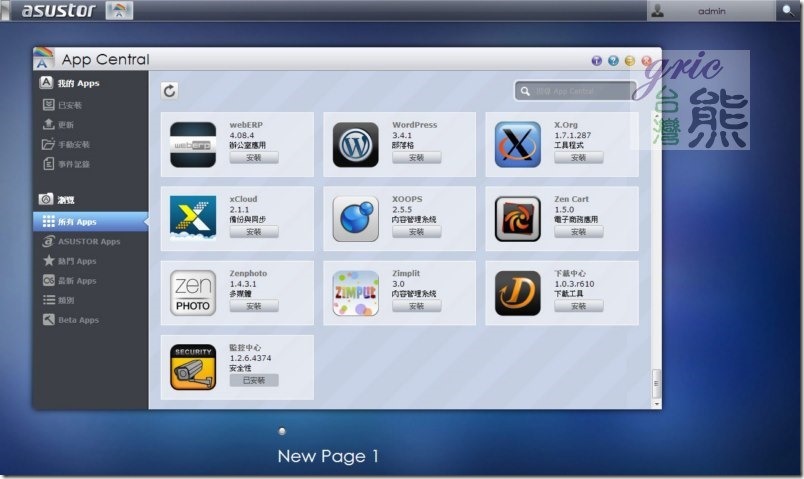Open the security camera surveillance icon
The height and width of the screenshot is (479, 804).
[193, 367]
